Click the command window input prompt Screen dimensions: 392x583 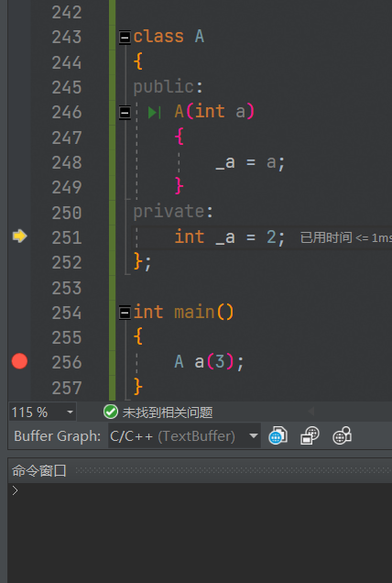(16, 490)
